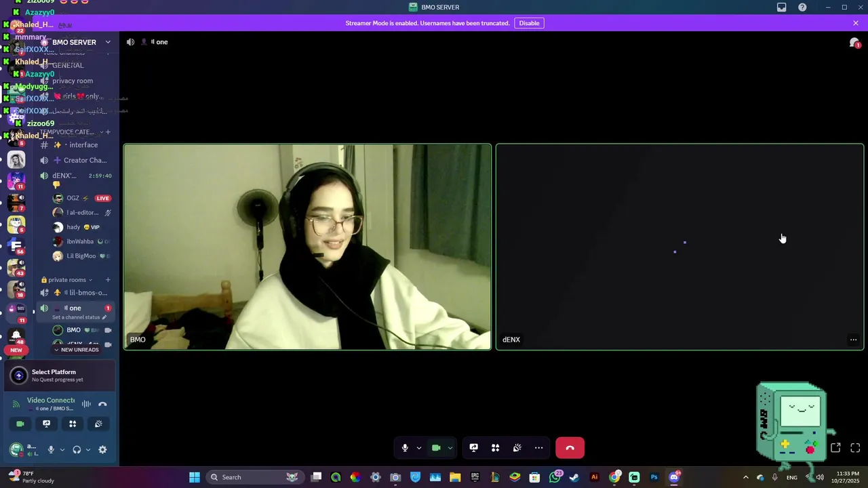Image resolution: width=868 pixels, height=488 pixels.
Task: Open Windows Start menu
Action: tap(195, 477)
